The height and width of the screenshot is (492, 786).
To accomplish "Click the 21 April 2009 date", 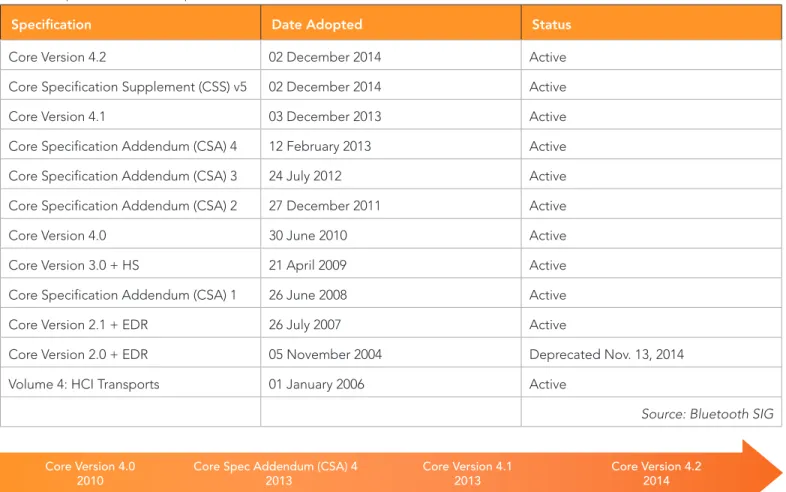I will pos(307,265).
